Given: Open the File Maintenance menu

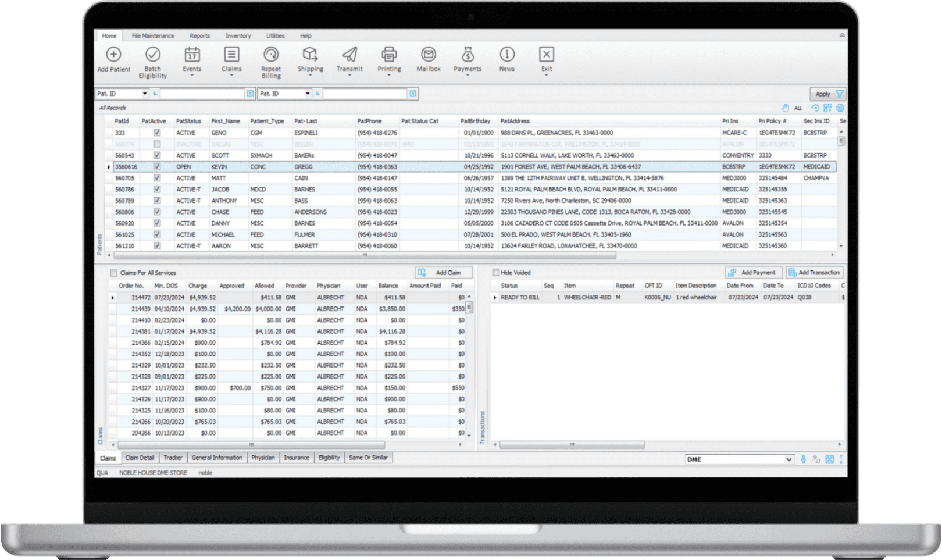Looking at the screenshot, I should [152, 35].
